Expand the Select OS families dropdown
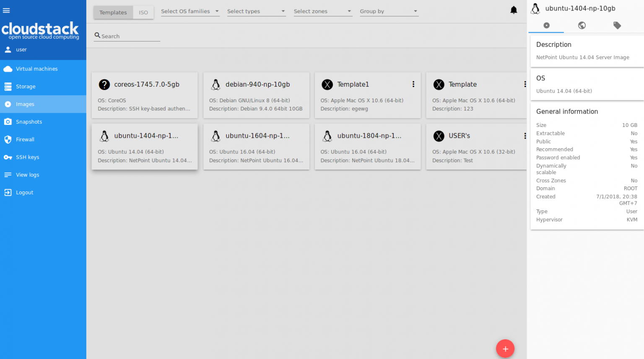Screen dimensions: 644x359 point(190,11)
